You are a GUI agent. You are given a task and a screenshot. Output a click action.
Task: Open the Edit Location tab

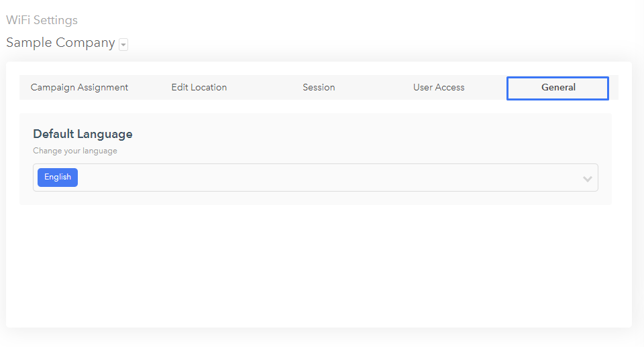(199, 87)
